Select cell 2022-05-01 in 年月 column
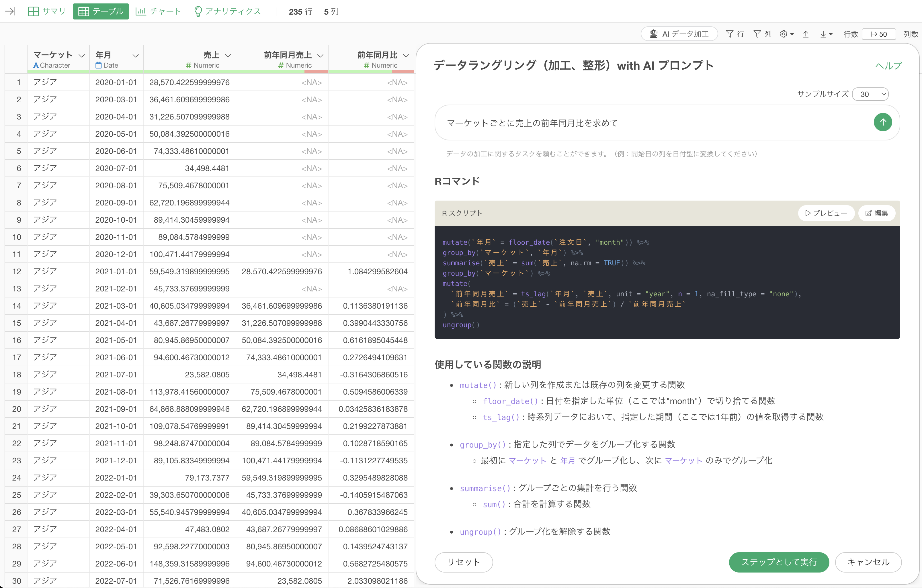922x588 pixels. click(x=116, y=546)
